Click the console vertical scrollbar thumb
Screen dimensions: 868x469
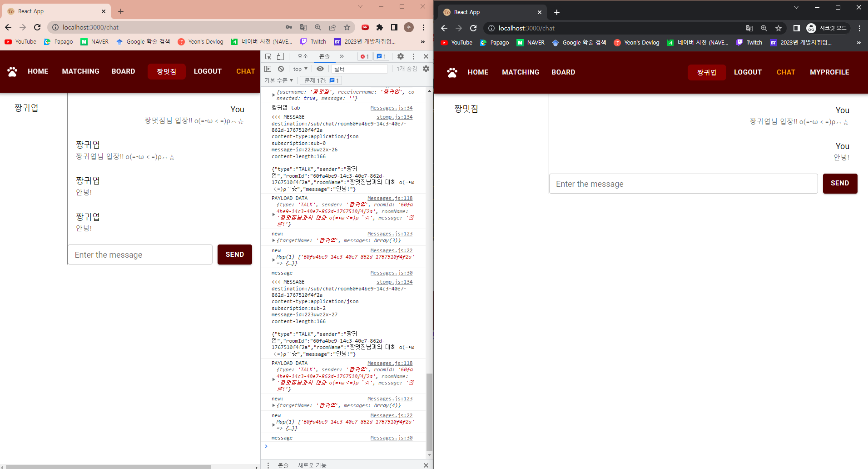pos(429,412)
